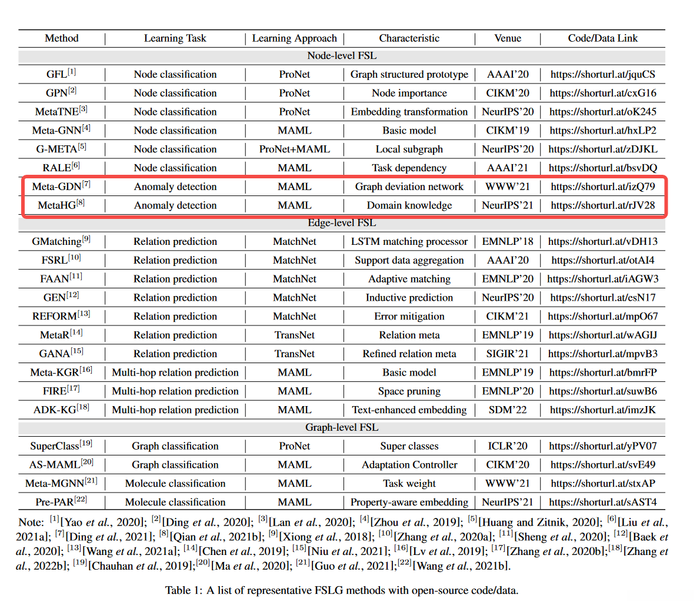Screen dimensions: 700x605
Task: Open the GEN link https://shorturl.at/esN17
Action: 603,298
